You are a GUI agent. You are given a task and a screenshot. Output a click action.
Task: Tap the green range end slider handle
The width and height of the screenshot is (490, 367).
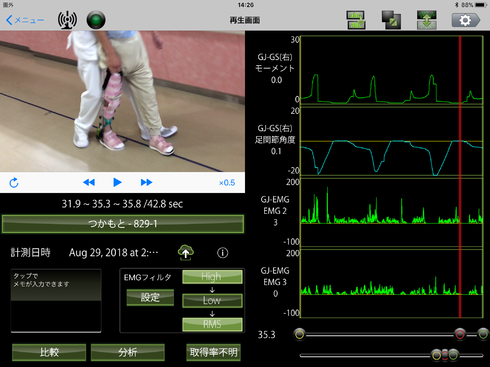(x=483, y=334)
